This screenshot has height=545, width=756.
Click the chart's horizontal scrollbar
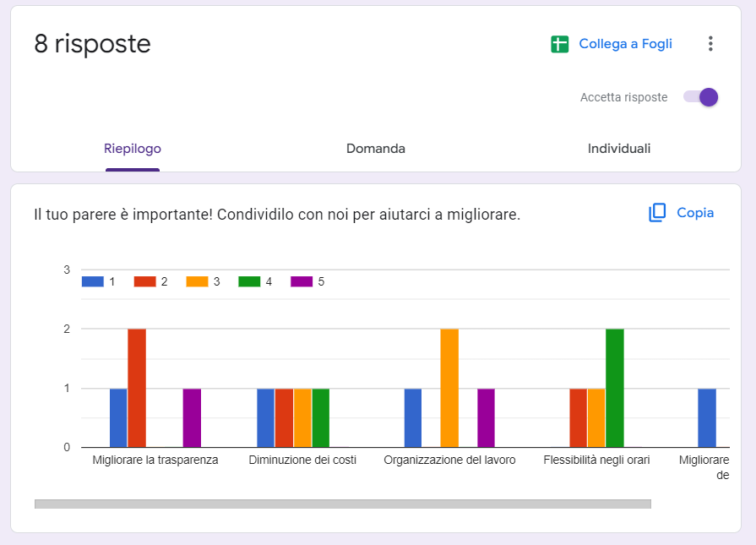pos(342,504)
